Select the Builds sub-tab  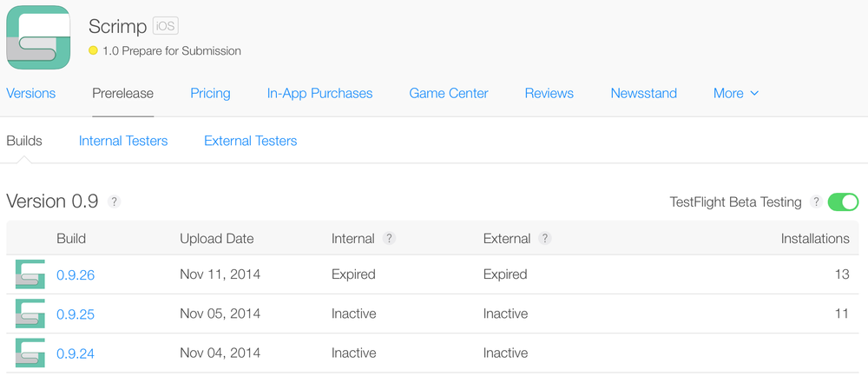click(24, 141)
